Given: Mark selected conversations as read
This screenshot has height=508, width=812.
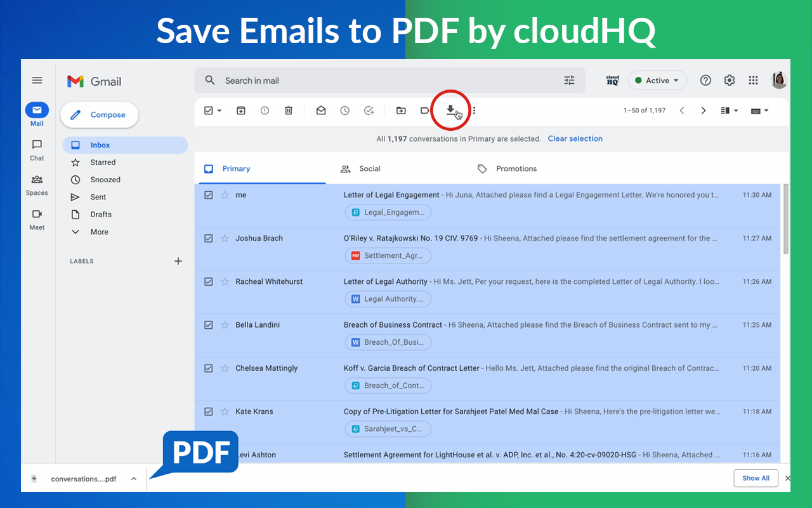Looking at the screenshot, I should point(320,110).
